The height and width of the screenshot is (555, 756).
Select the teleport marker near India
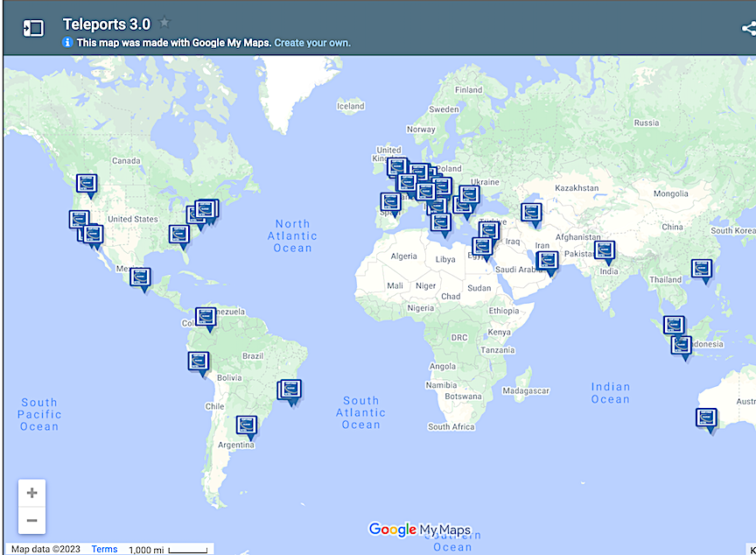[605, 252]
